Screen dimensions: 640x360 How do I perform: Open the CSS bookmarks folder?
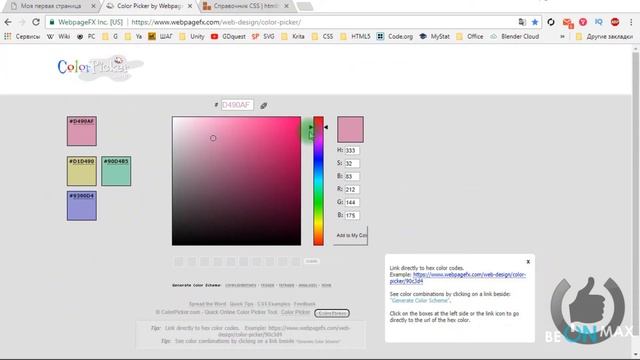click(322, 36)
